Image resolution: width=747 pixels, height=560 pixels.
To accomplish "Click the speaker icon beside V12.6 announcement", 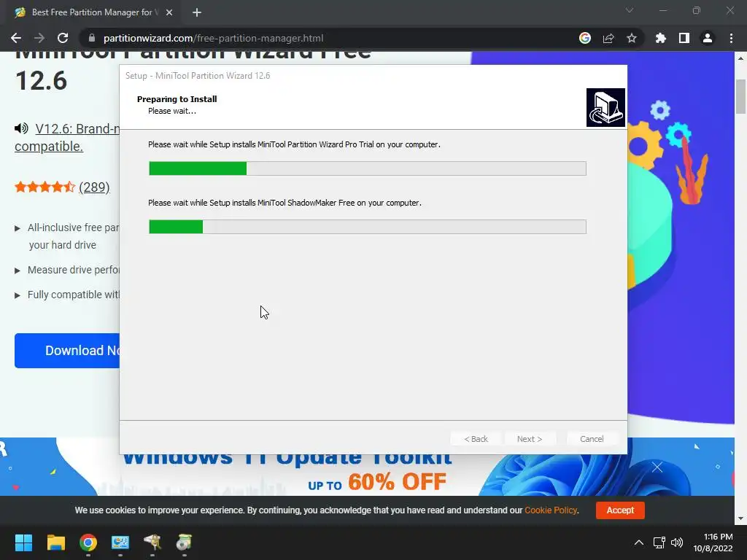I will (21, 128).
